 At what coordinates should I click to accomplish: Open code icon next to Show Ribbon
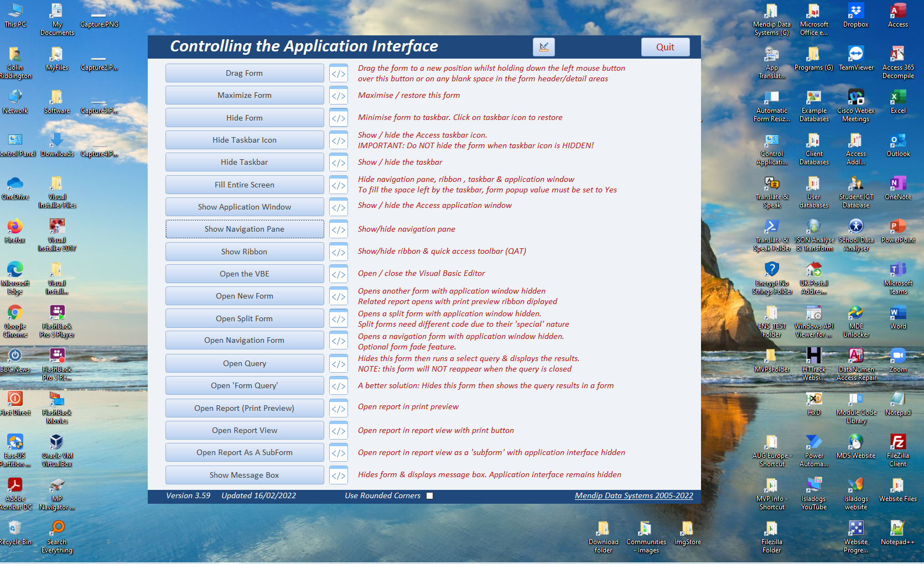click(x=338, y=252)
